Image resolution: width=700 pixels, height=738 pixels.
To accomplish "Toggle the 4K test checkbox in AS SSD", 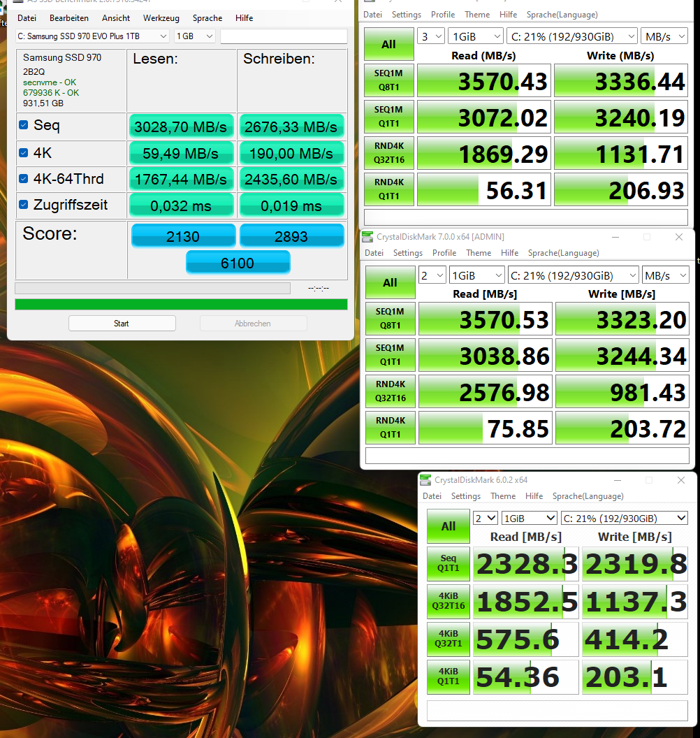I will [x=24, y=152].
